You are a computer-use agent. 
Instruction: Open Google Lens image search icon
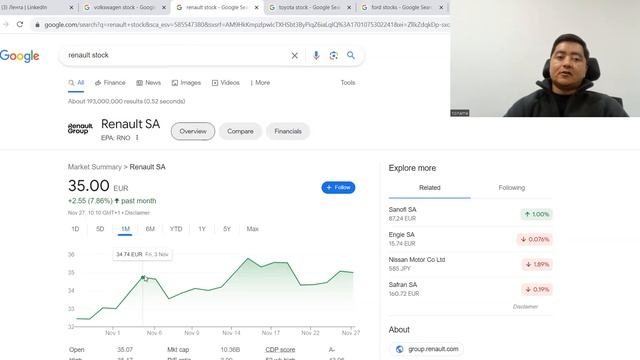click(x=333, y=56)
